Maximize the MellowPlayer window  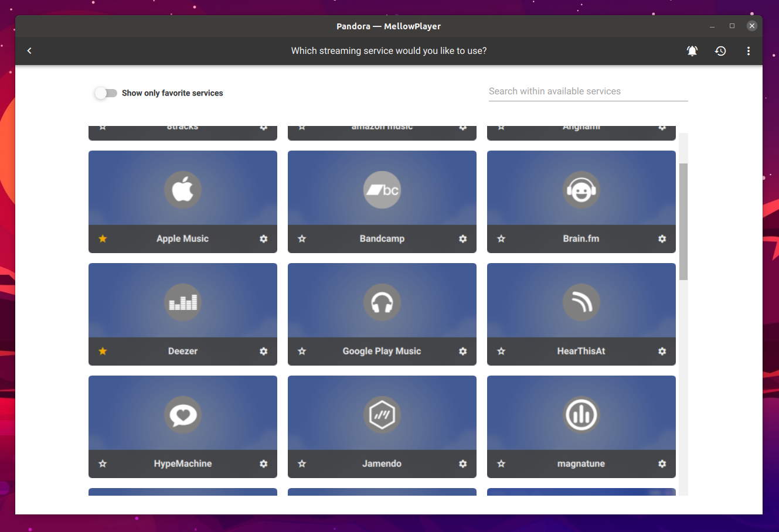pos(732,26)
